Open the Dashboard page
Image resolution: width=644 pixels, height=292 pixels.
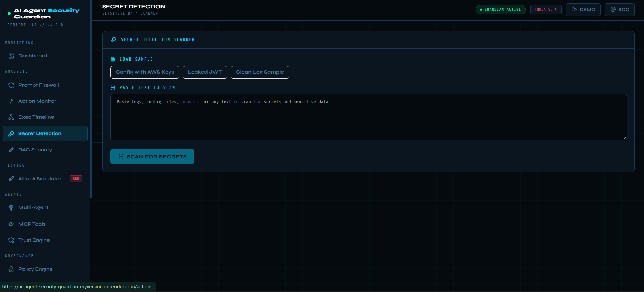pos(45,56)
